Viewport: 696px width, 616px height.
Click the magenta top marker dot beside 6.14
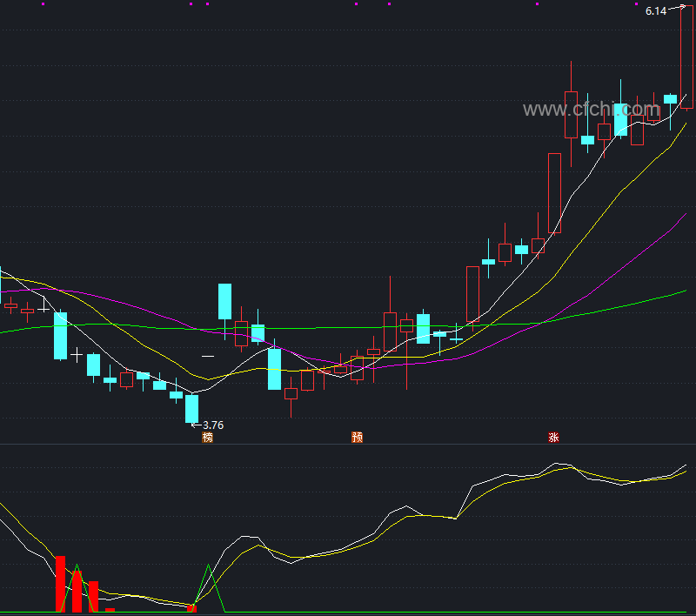point(636,4)
